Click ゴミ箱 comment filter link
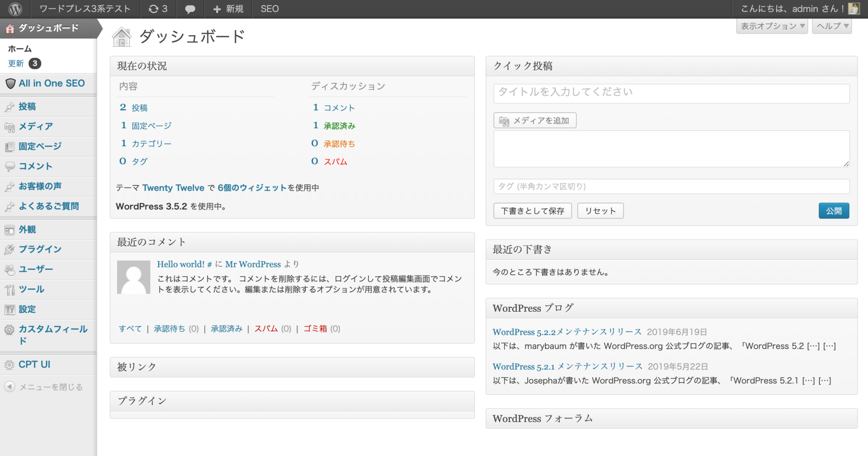 point(315,329)
